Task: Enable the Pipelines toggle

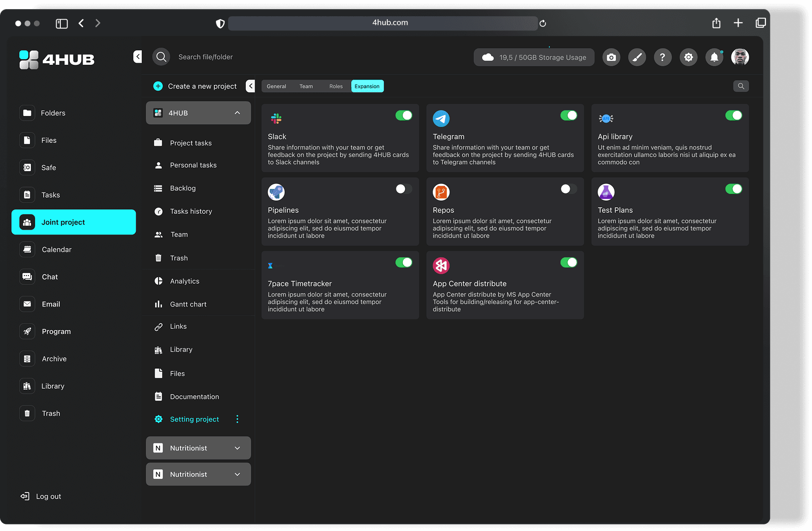Action: click(404, 189)
